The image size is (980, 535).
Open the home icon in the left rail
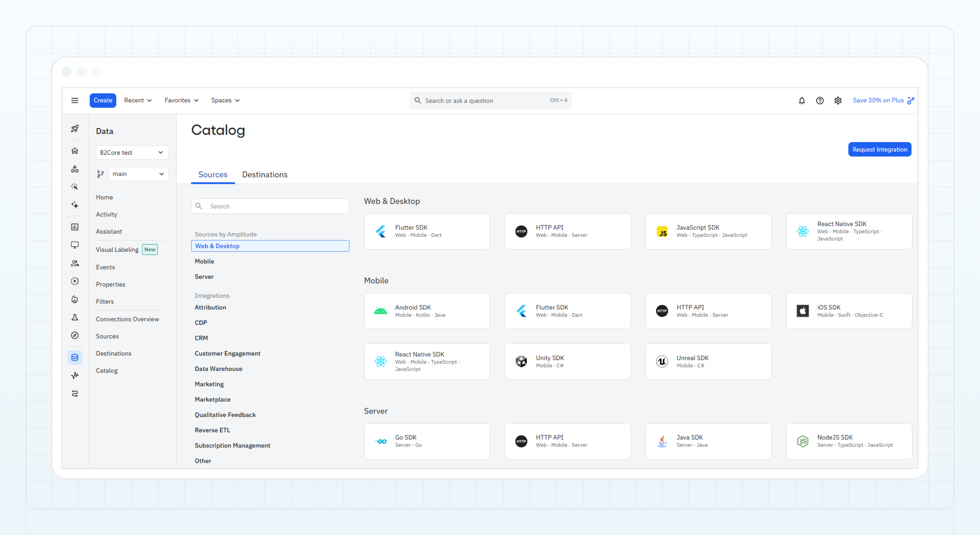point(75,151)
